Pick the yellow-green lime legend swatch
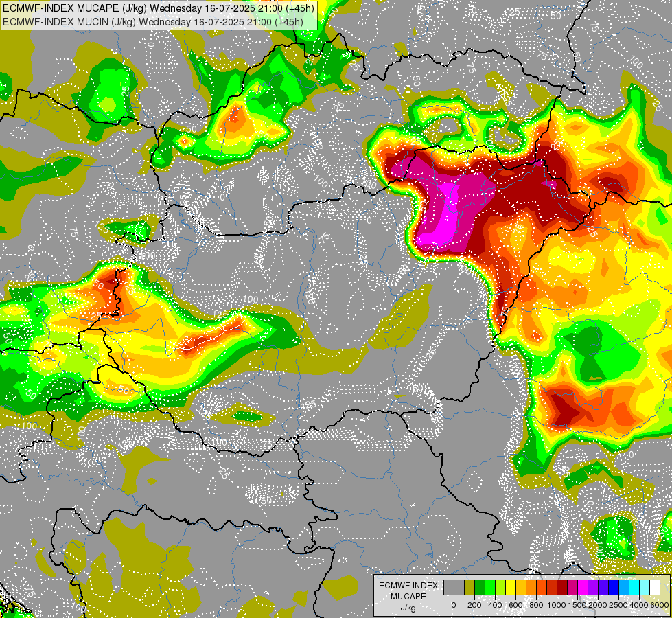Viewport: 672px width, 618px height. click(x=500, y=587)
